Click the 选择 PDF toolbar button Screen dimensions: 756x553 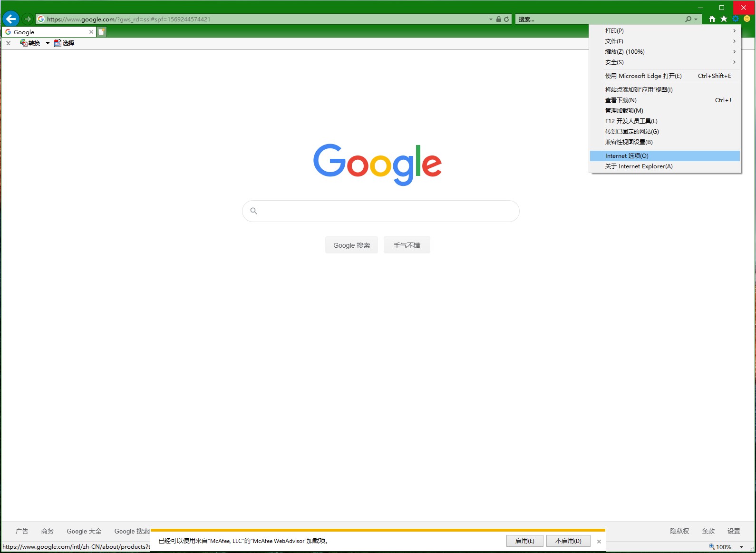(x=64, y=43)
